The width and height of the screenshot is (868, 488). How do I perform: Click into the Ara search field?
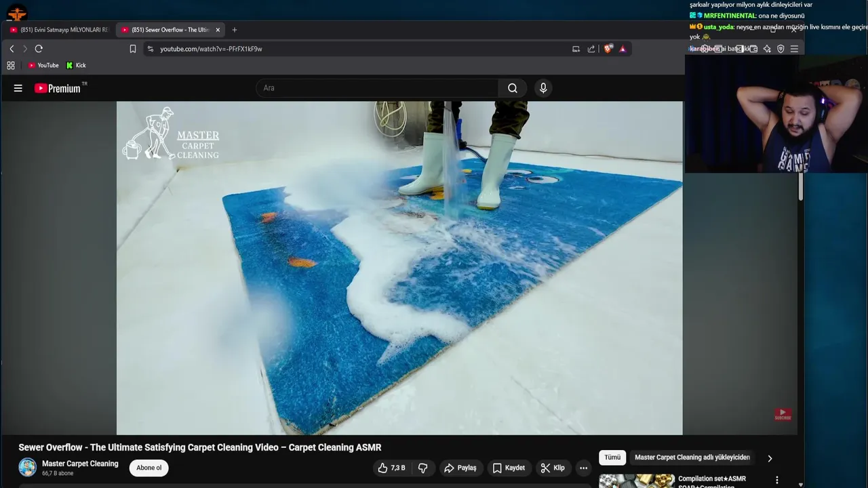click(377, 88)
